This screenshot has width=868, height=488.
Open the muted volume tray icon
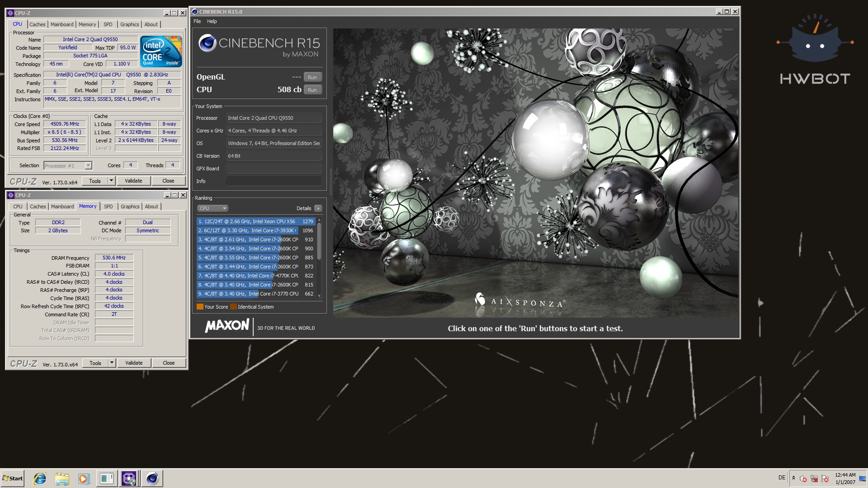803,479
